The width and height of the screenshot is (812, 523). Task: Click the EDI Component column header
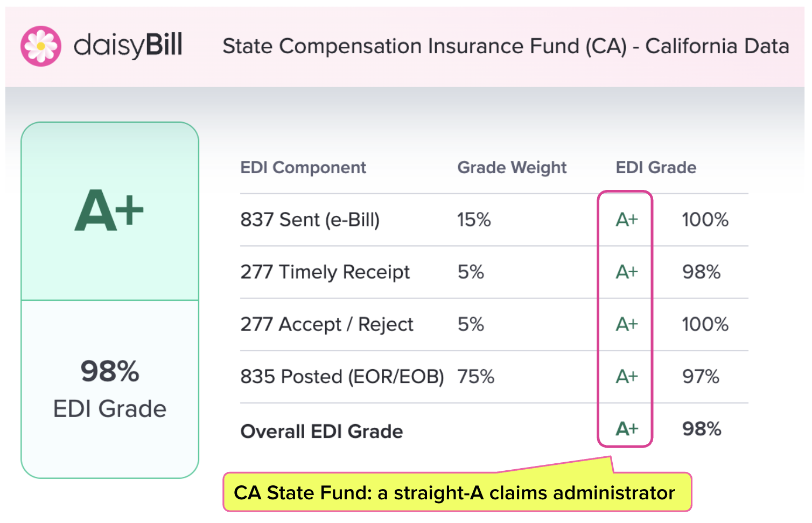(x=303, y=168)
